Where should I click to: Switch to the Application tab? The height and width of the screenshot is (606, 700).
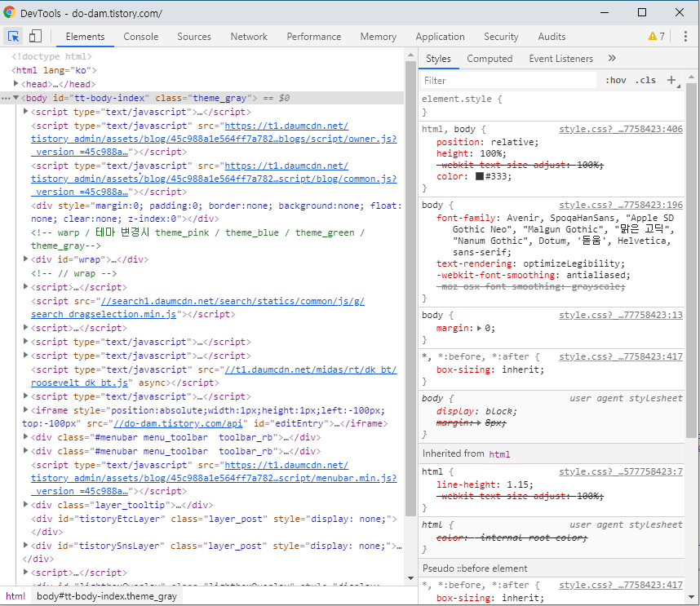[440, 37]
